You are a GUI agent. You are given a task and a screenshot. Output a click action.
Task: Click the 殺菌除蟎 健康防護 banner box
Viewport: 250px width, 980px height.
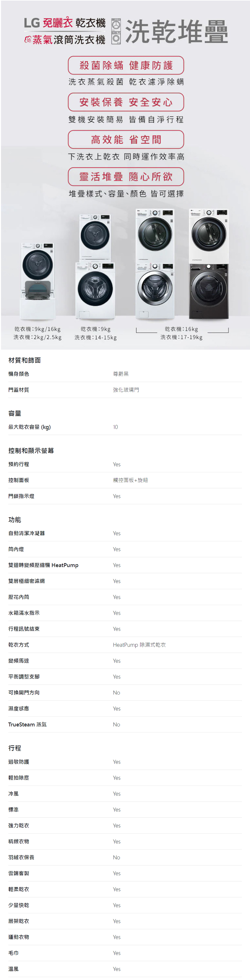(x=126, y=65)
